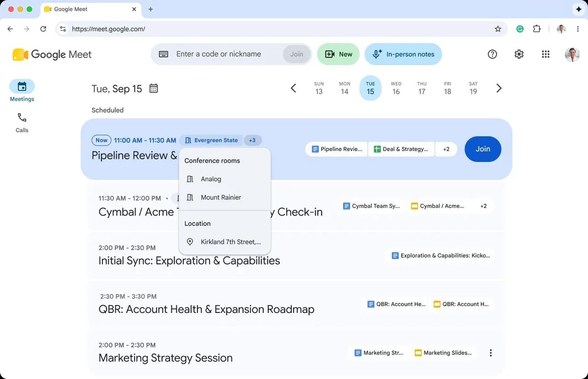The width and height of the screenshot is (588, 379).
Task: Select Monday 14 in the week strip
Action: [x=344, y=88]
